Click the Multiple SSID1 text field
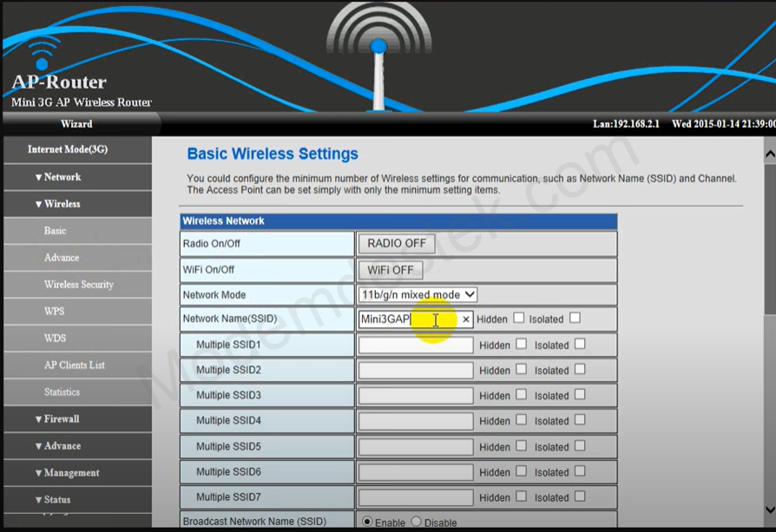This screenshot has height=532, width=776. click(416, 345)
